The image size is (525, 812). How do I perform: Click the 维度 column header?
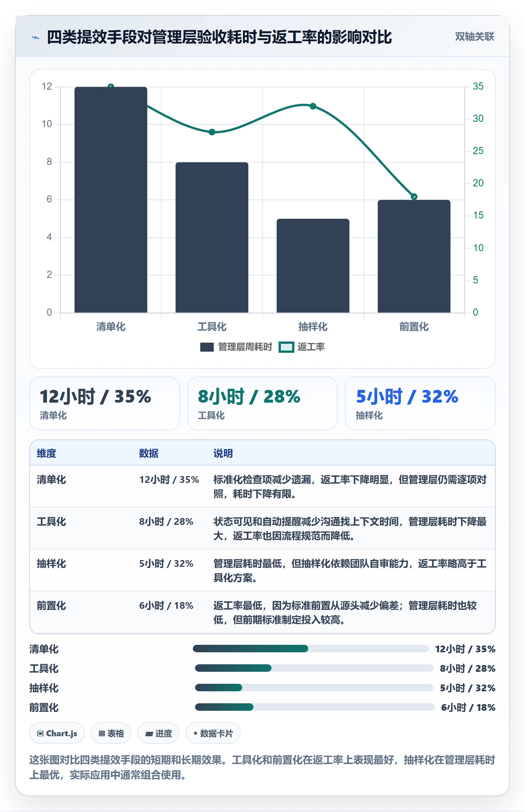click(46, 453)
